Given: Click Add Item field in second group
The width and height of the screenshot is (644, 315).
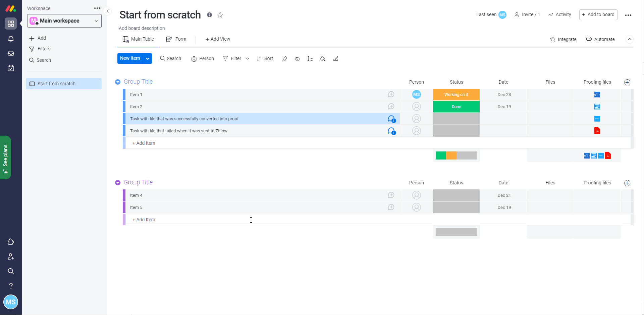Looking at the screenshot, I should point(378,220).
